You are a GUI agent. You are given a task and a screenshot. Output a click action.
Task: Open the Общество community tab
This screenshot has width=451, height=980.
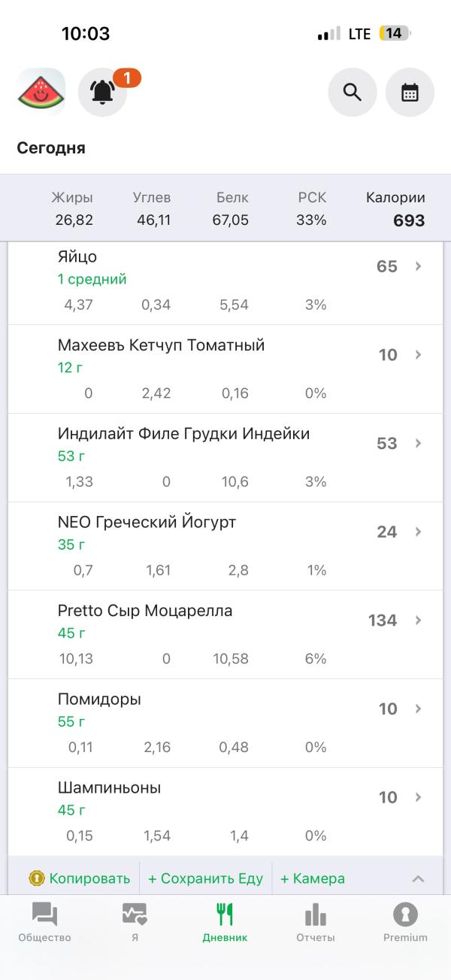[x=44, y=922]
